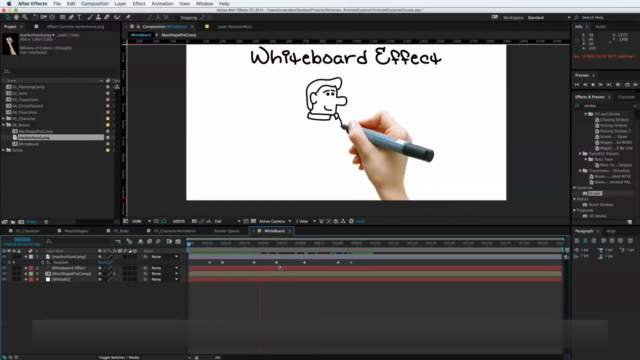Image resolution: width=640 pixels, height=360 pixels.
Task: Collapse the markerhand.png layer twirl
Action: [26, 257]
